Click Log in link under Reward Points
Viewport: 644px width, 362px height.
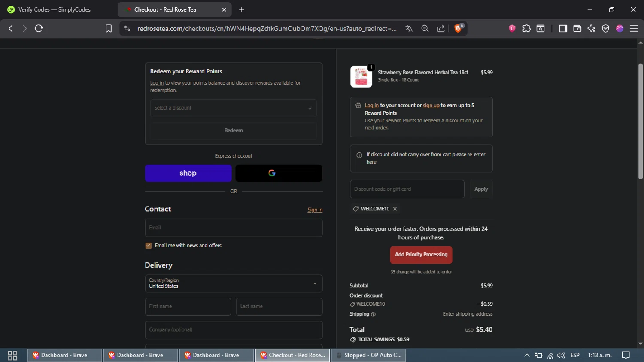(x=157, y=83)
